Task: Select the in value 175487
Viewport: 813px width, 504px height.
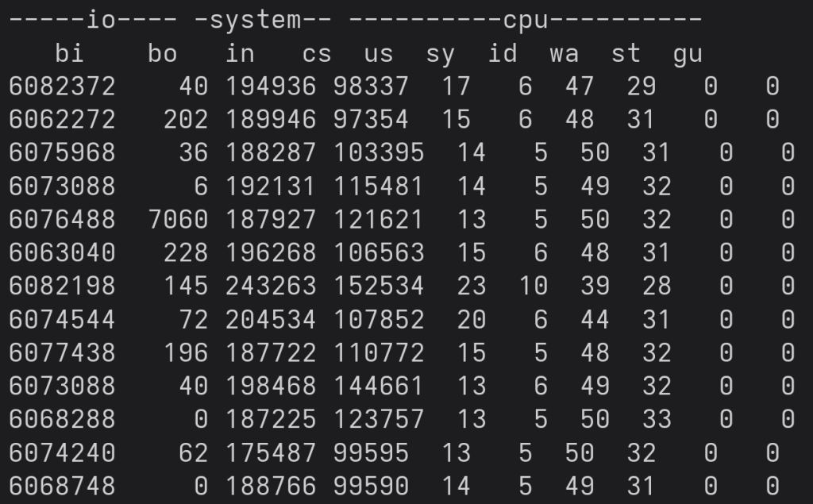Action: point(270,452)
